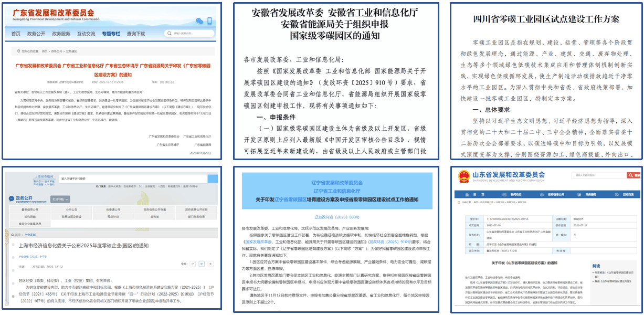Click the search magnifier in the Guangdong header
This screenshot has width=644, height=315.
(x=170, y=34)
